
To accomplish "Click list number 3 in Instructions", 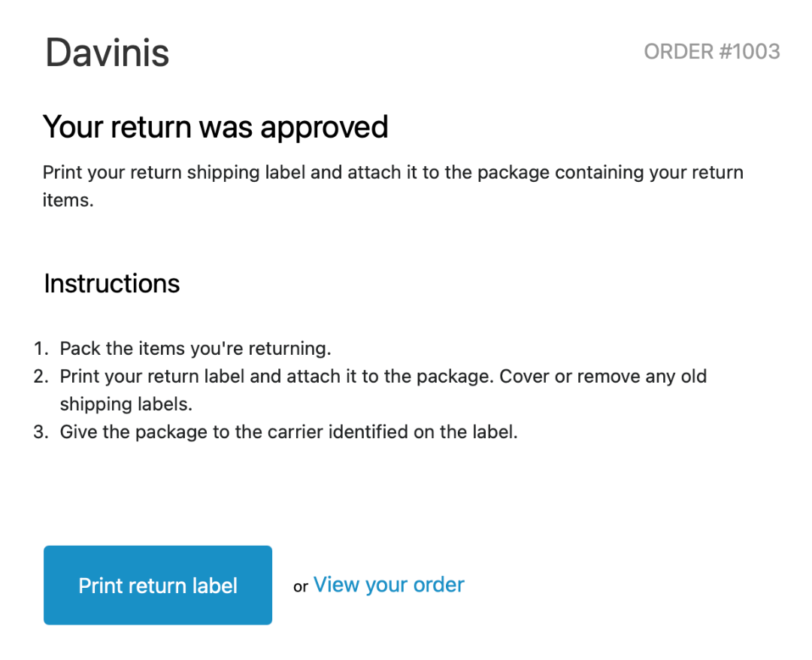I will 41,432.
